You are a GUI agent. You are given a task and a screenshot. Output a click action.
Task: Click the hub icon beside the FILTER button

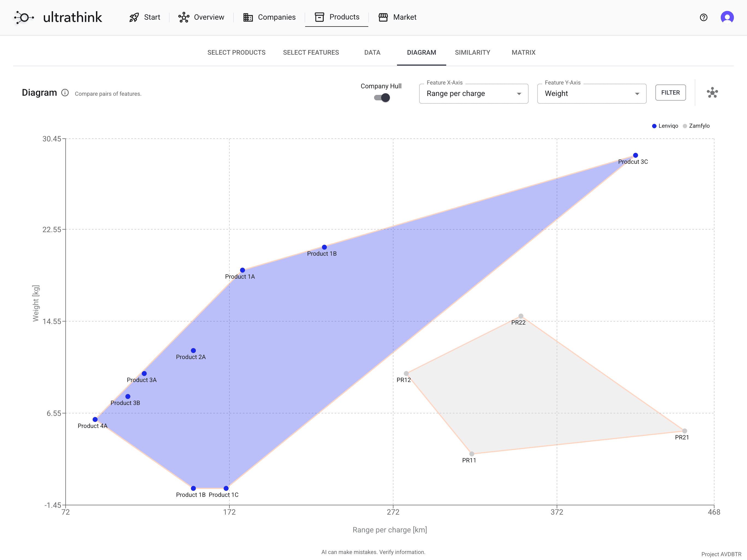pos(712,93)
